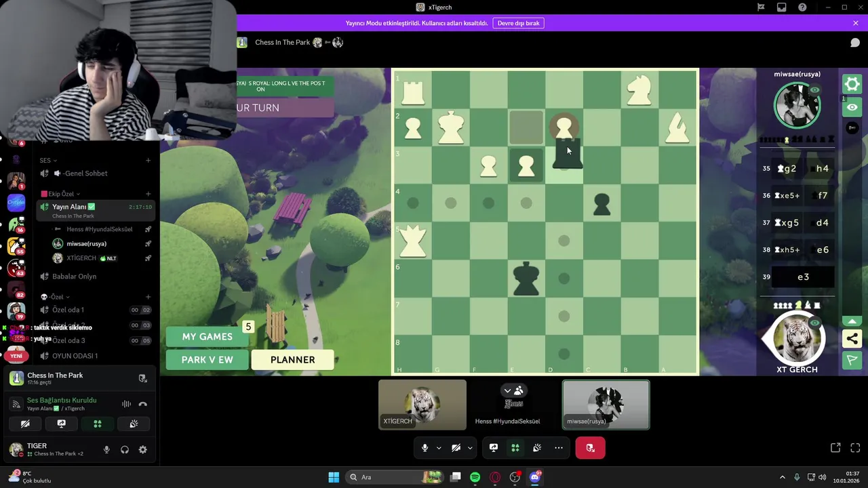The image size is (868, 488).
Task: Click the resign flag icon
Action: click(852, 360)
